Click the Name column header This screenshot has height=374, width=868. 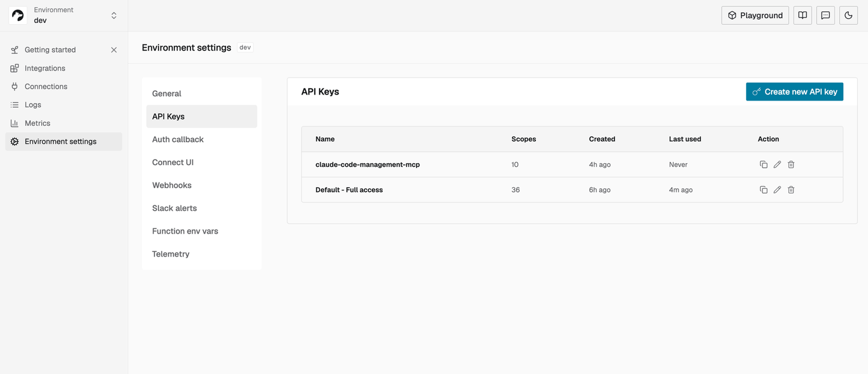tap(325, 139)
